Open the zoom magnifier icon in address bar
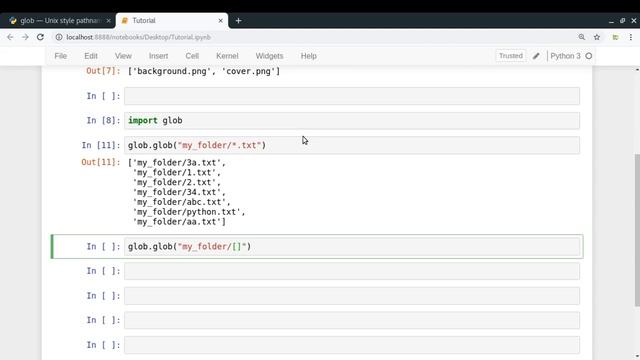Image resolution: width=640 pixels, height=360 pixels. pyautogui.click(x=582, y=37)
